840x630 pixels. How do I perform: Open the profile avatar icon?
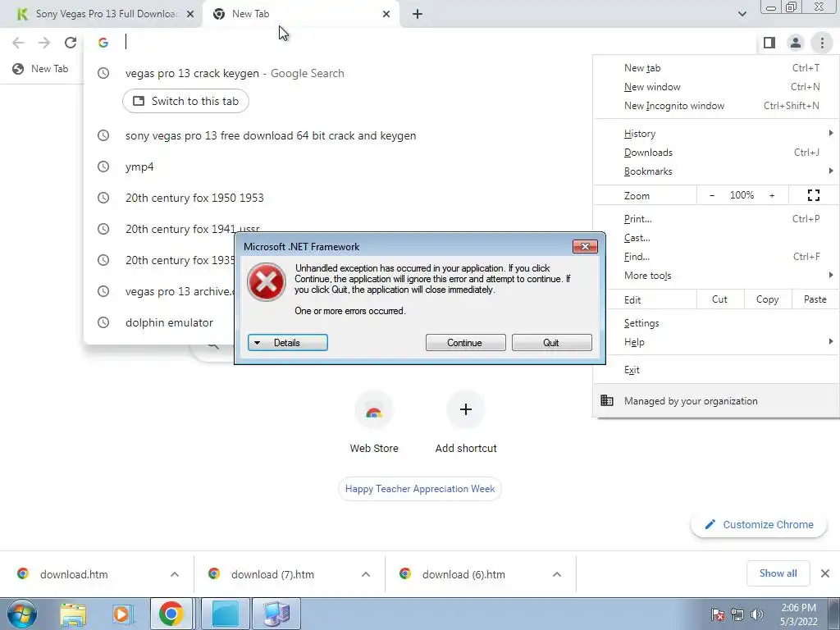coord(796,43)
